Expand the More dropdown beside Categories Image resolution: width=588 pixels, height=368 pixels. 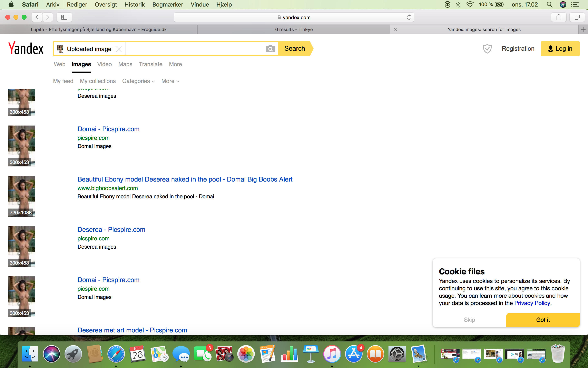(x=170, y=81)
